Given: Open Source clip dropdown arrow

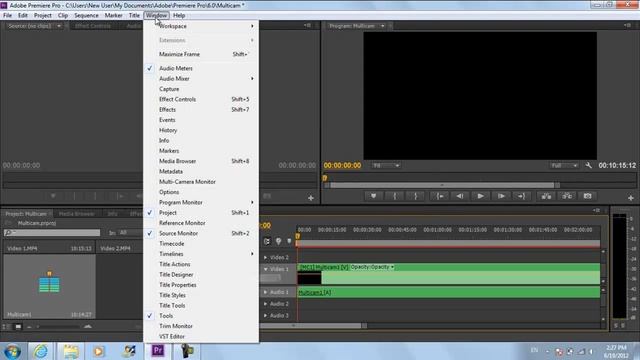Looking at the screenshot, I should [59, 26].
